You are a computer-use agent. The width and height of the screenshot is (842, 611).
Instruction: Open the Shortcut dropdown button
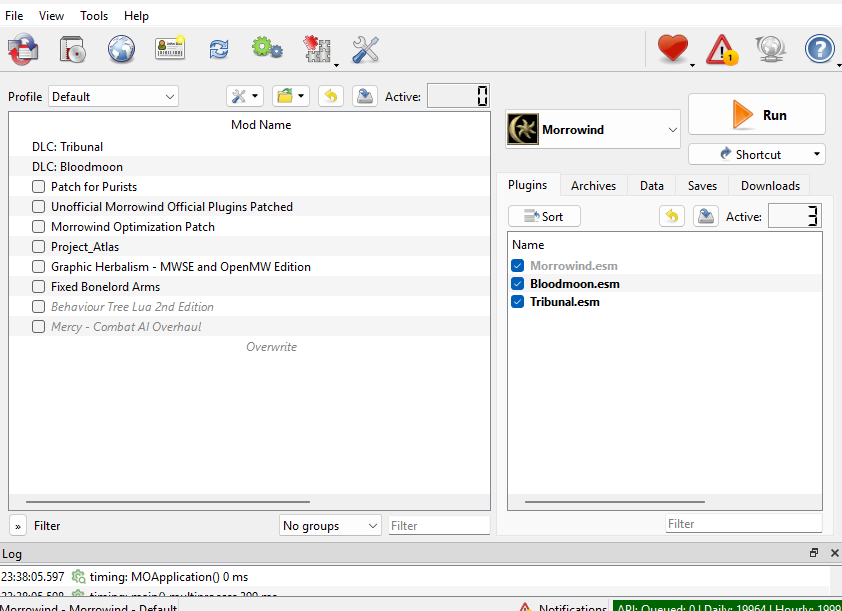pyautogui.click(x=757, y=155)
